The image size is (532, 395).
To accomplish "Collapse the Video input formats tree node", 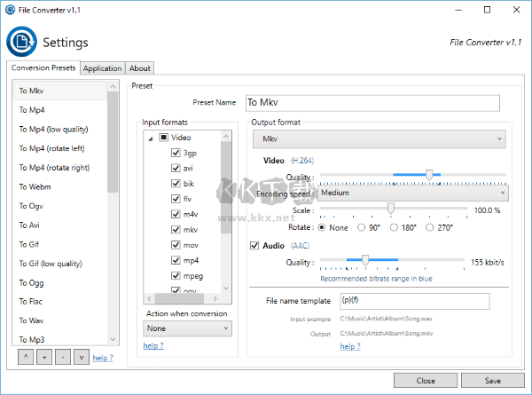I will [150, 138].
